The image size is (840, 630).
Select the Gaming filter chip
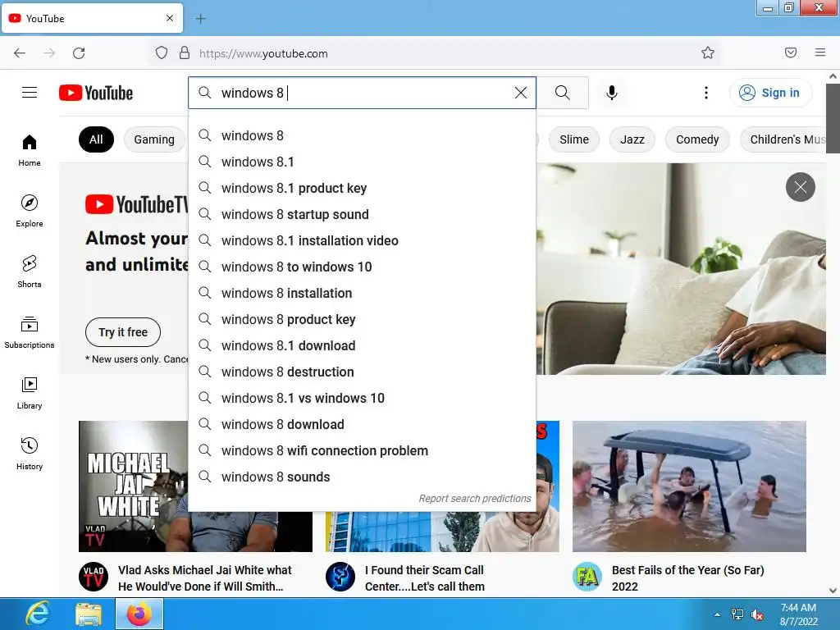(154, 139)
